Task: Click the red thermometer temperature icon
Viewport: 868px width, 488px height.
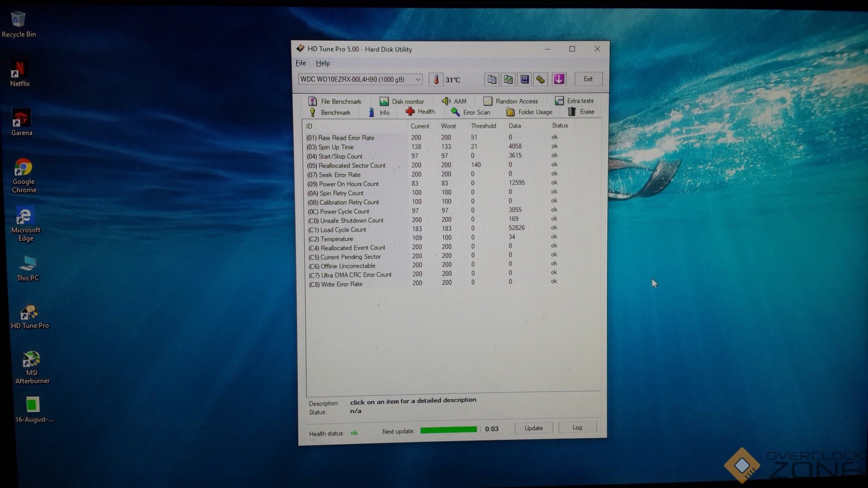Action: click(436, 80)
